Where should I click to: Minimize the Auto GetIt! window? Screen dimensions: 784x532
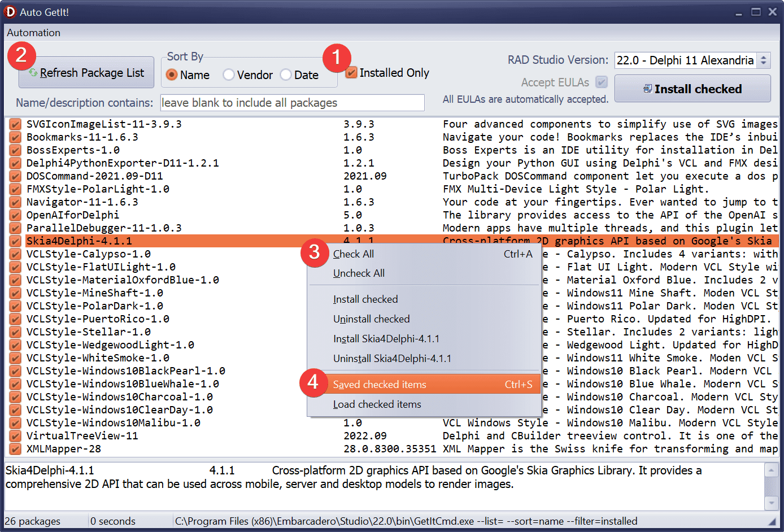tap(739, 12)
